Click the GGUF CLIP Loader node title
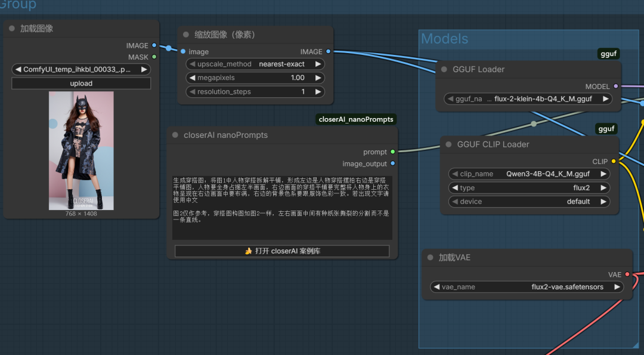644x355 pixels. (x=493, y=144)
